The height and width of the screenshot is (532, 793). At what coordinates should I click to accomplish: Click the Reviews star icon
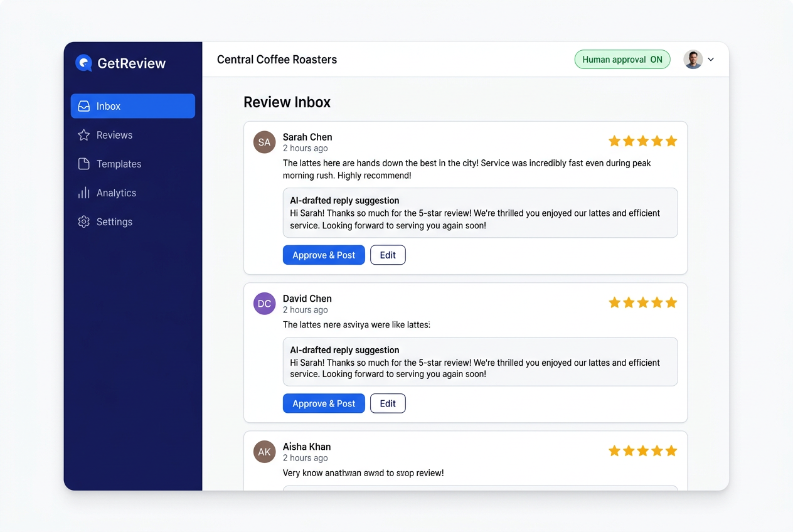[83, 135]
